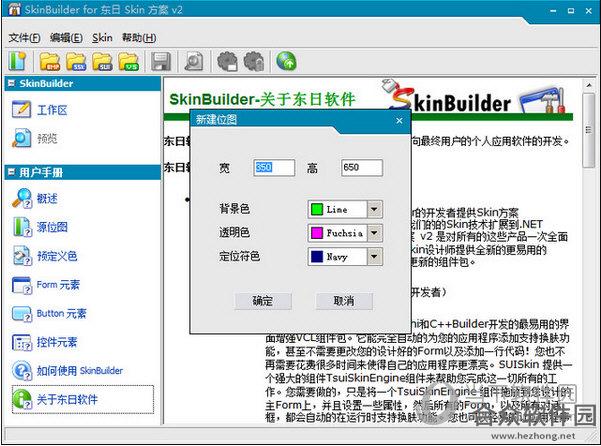Open the 控件元素 manual link

(57, 342)
